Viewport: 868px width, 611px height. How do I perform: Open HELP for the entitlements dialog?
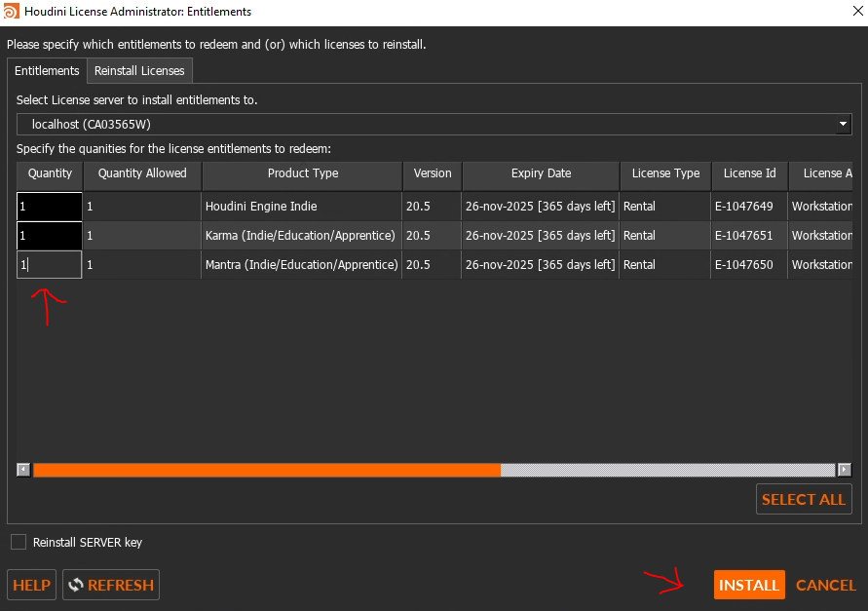point(31,585)
